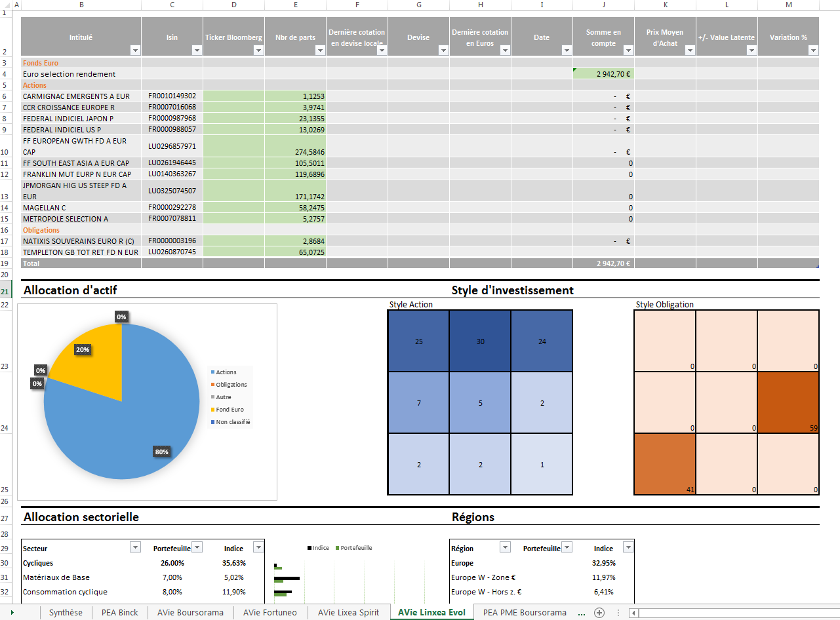The width and height of the screenshot is (840, 620).
Task: Click the sheet tab navigation arrow
Action: click(12, 613)
